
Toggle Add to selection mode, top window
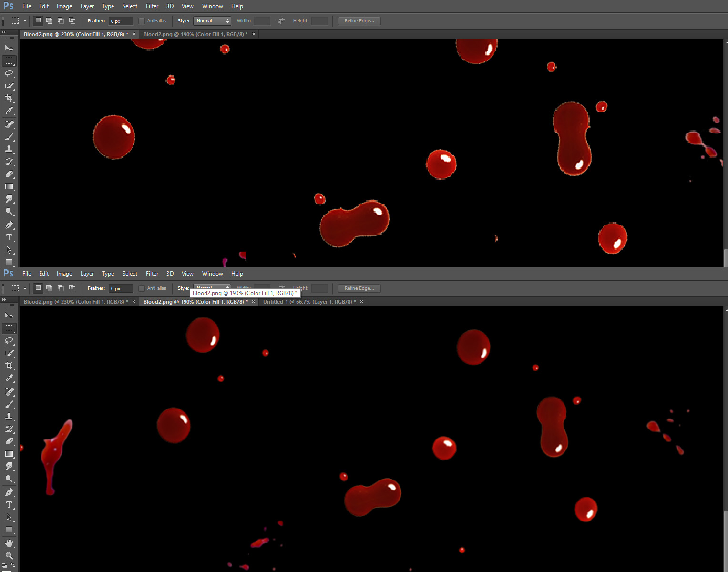(x=49, y=20)
